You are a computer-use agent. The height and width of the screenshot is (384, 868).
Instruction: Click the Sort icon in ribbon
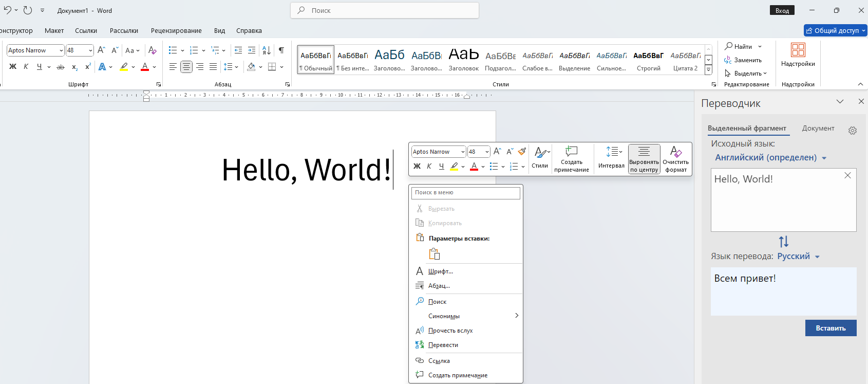266,50
